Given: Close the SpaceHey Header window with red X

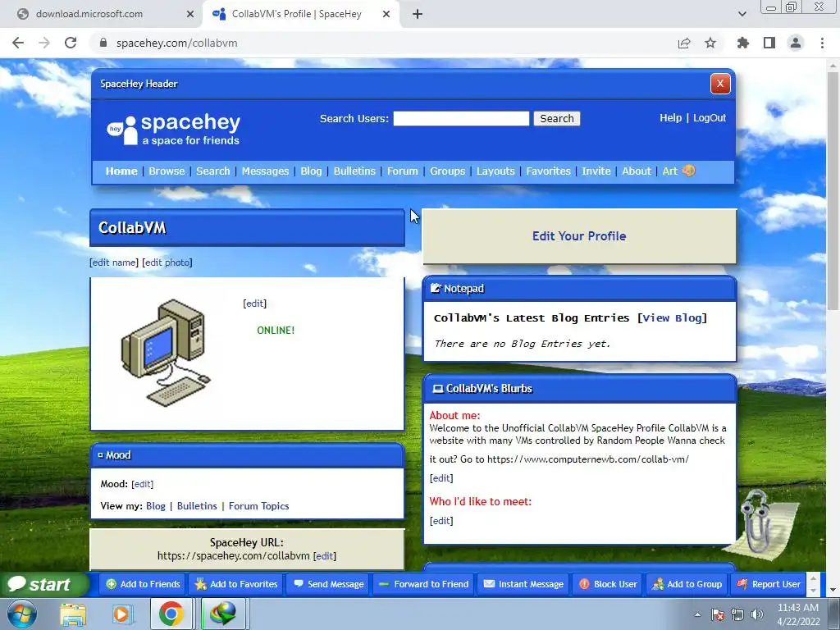Looking at the screenshot, I should coord(720,84).
